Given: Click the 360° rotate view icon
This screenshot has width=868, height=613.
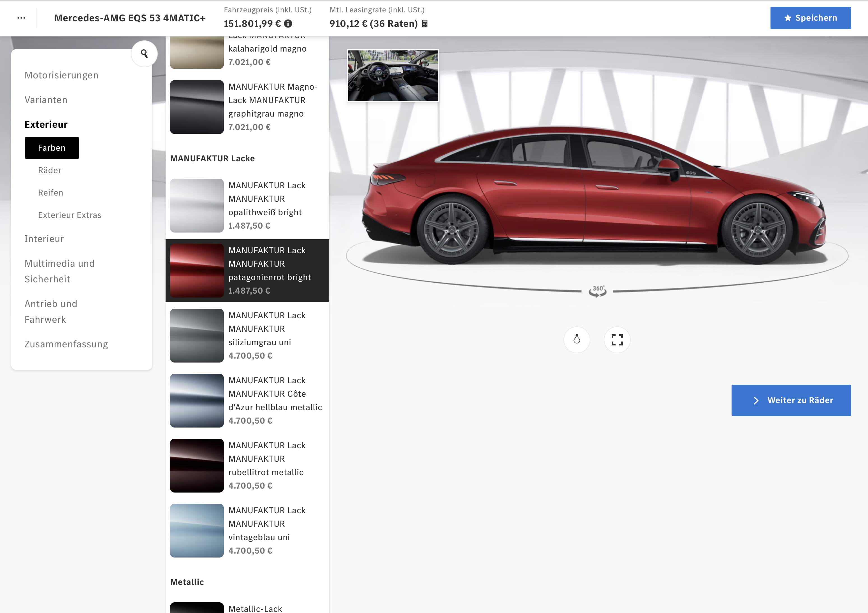Looking at the screenshot, I should (597, 291).
